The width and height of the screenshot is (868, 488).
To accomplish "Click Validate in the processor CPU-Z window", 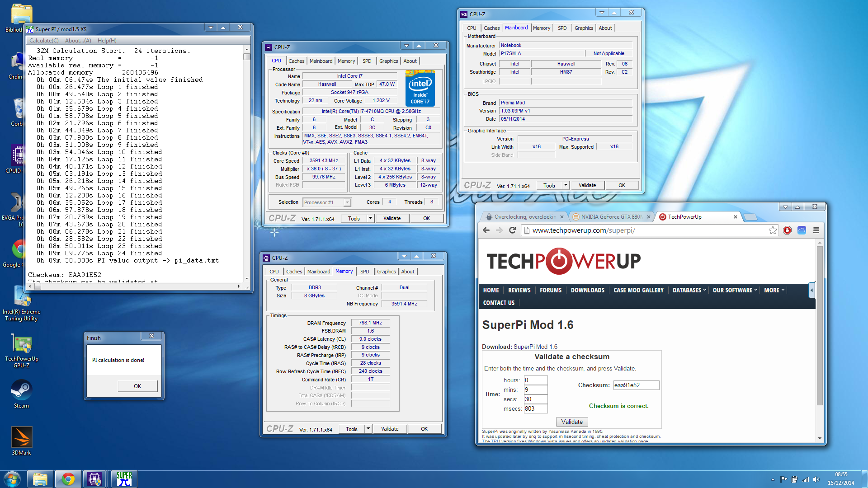I will (x=392, y=218).
